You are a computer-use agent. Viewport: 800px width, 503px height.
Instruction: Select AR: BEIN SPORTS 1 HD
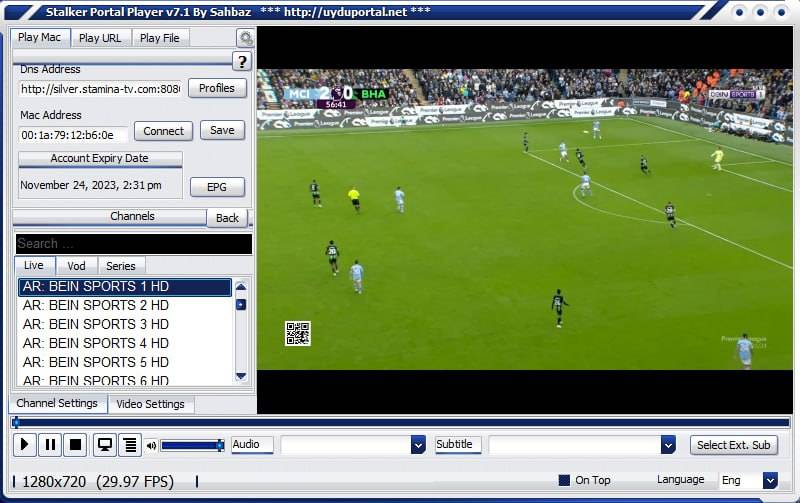click(125, 287)
